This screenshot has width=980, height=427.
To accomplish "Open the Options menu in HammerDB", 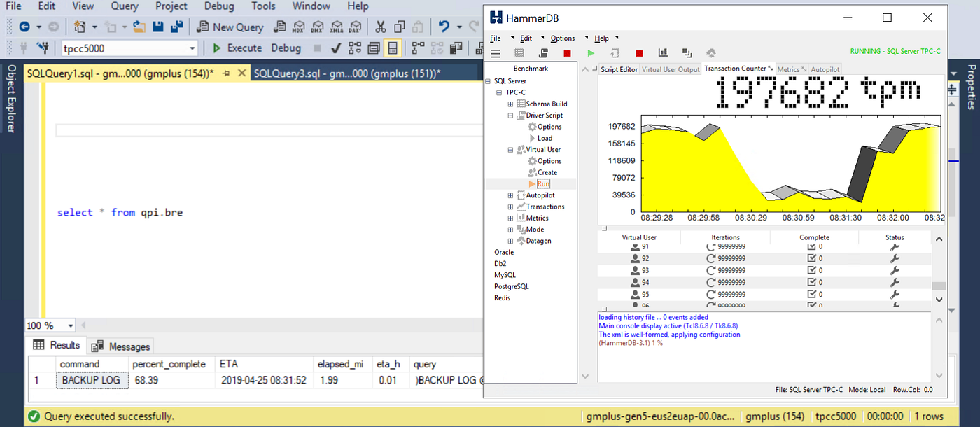I will click(562, 38).
